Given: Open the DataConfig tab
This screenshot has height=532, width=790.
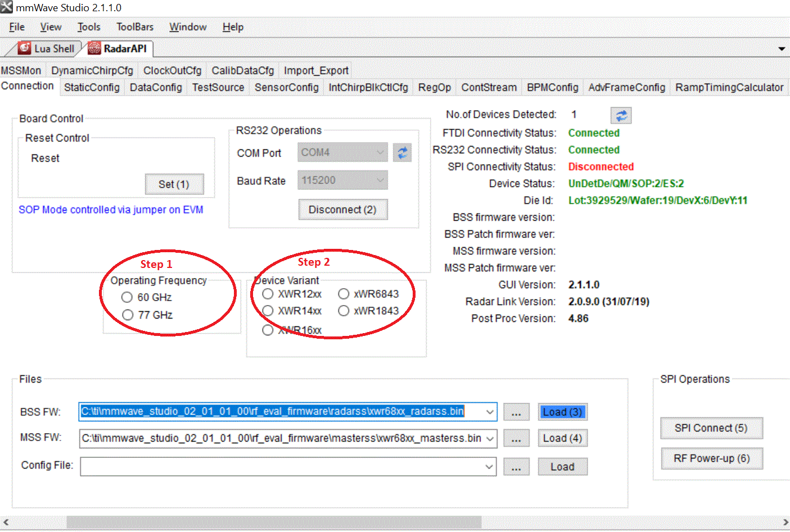Looking at the screenshot, I should pyautogui.click(x=156, y=88).
